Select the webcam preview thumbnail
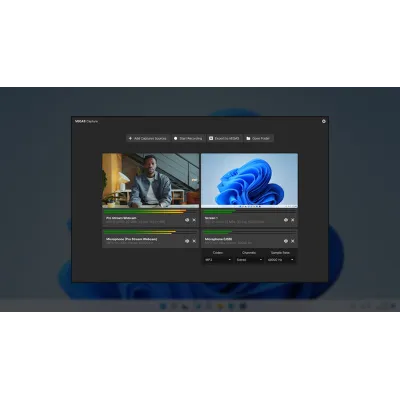This screenshot has height=400, width=400. click(x=151, y=181)
